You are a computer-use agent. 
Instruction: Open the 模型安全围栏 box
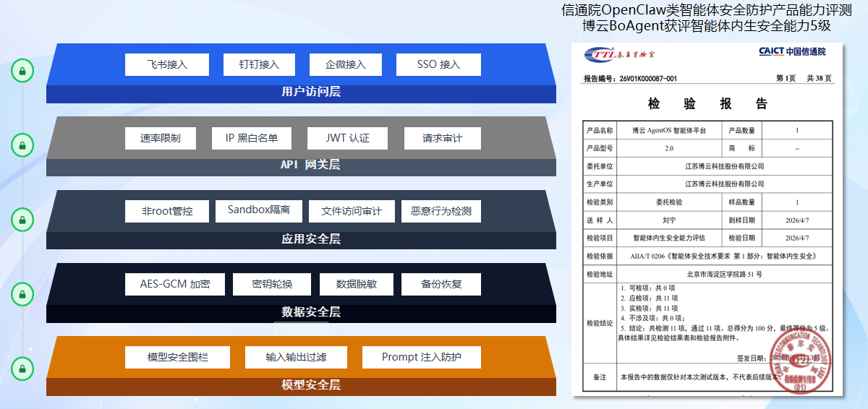tap(177, 357)
